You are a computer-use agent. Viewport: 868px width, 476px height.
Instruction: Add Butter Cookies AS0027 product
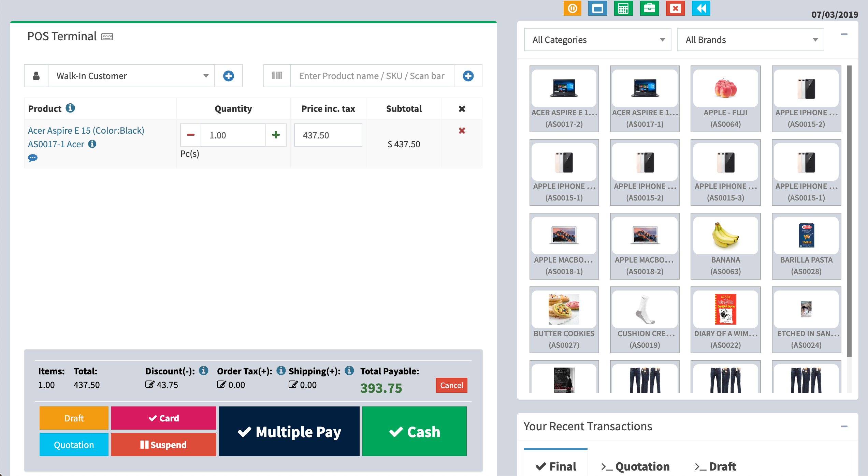pyautogui.click(x=564, y=320)
